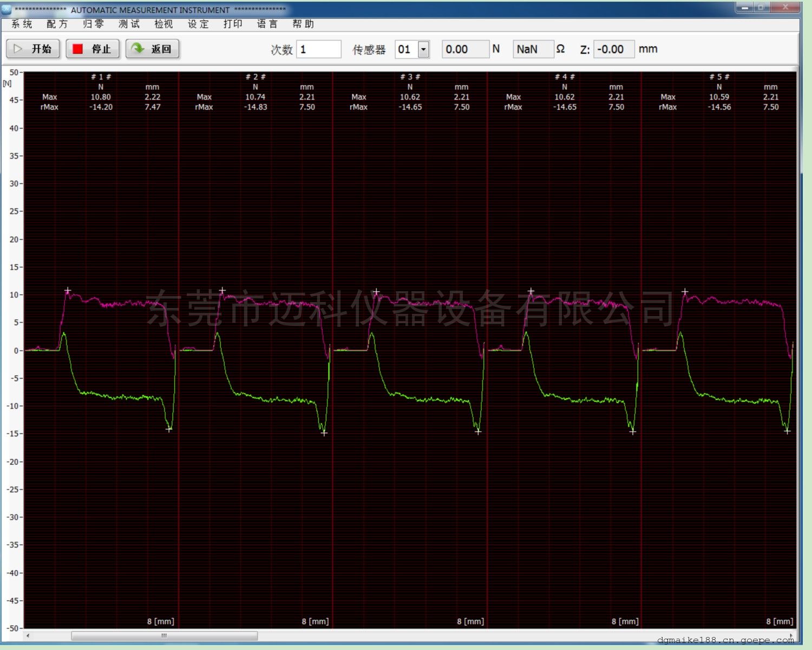Click the left arrow of horizontal scrollbar

[x=28, y=635]
